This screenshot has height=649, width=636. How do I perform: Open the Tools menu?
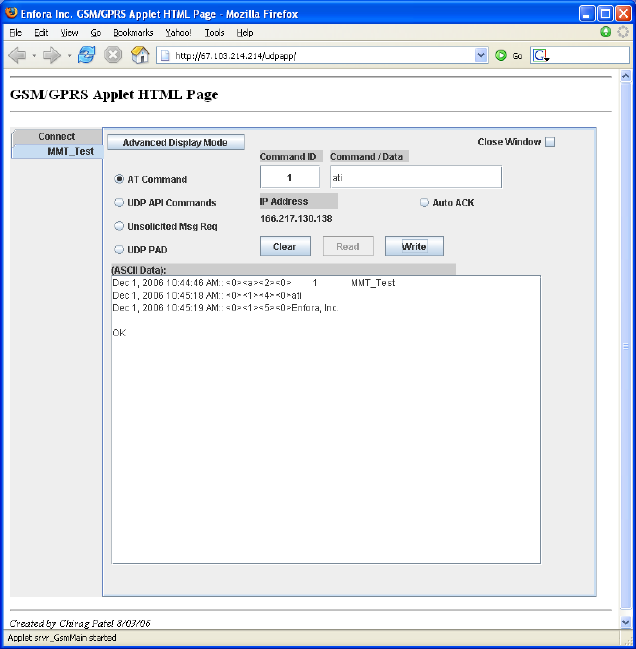click(214, 33)
